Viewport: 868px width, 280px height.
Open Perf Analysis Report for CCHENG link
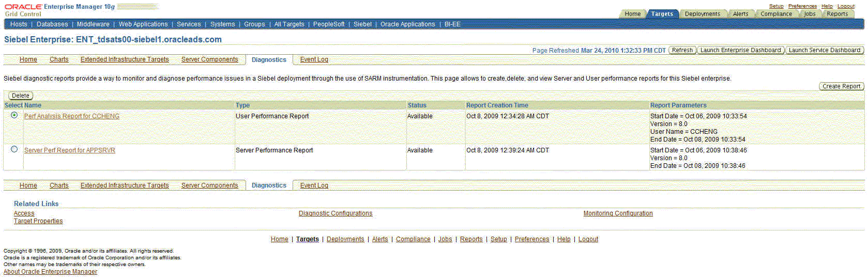pos(72,116)
